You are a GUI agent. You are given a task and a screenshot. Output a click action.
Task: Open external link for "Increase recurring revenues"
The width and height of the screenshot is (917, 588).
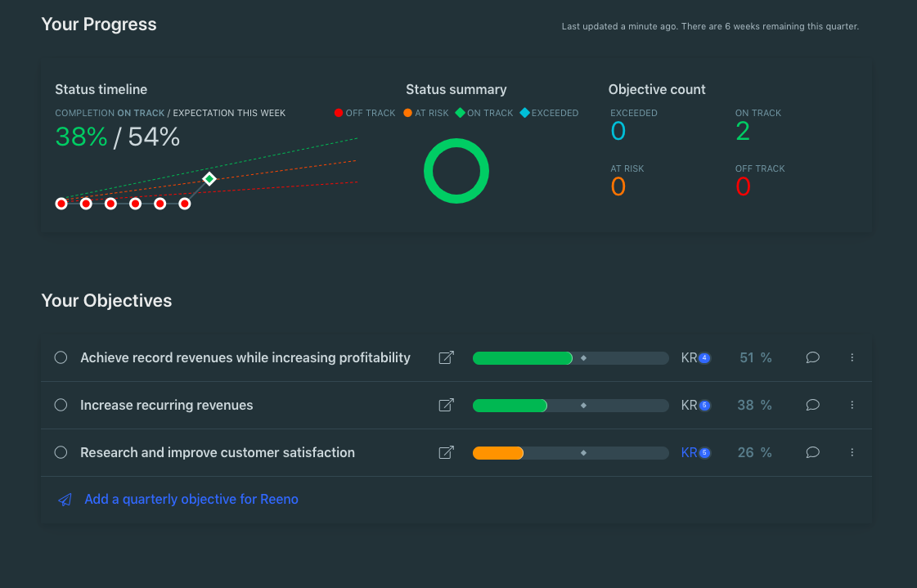click(x=446, y=405)
